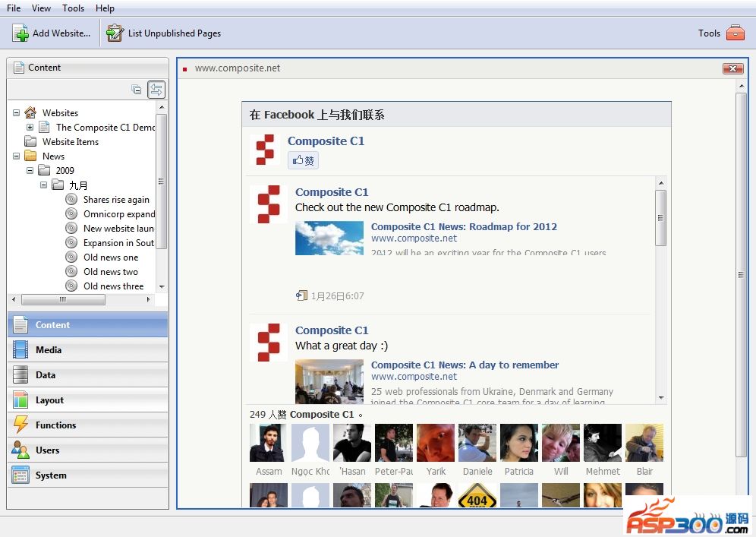Click the Data server icon
756x537 pixels.
20,375
